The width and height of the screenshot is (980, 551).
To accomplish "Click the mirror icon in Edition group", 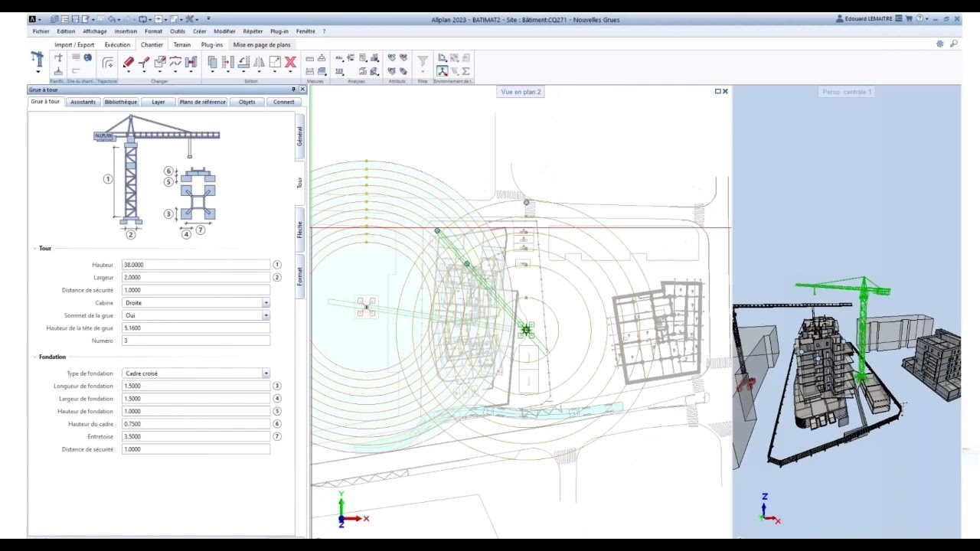I will pyautogui.click(x=260, y=62).
